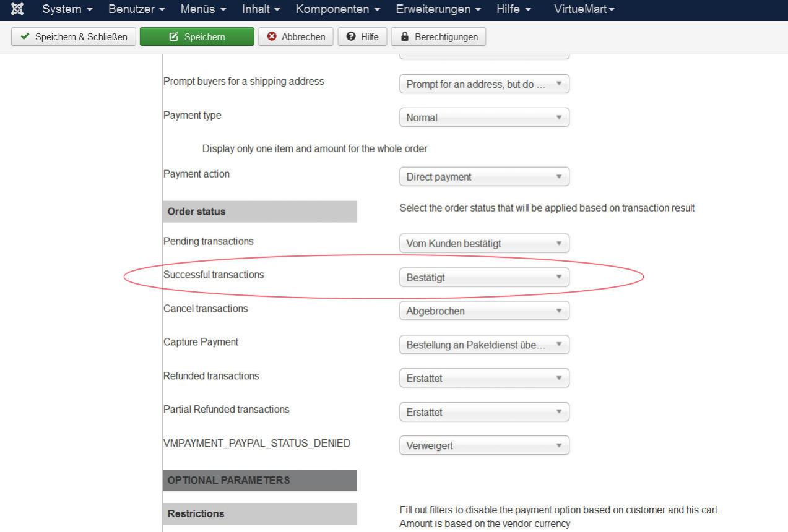This screenshot has height=532, width=788.
Task: Click the Joomla logo icon
Action: pos(18,10)
